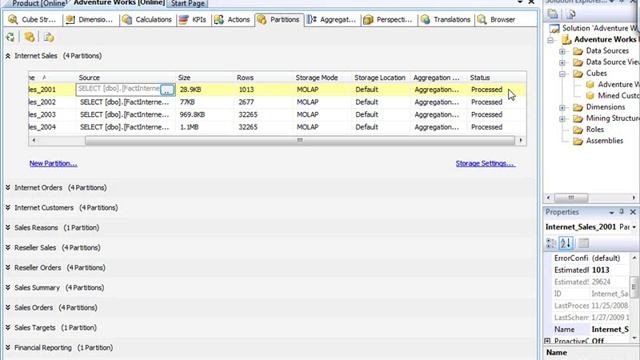Select the Cubes folder icon

coord(578,74)
